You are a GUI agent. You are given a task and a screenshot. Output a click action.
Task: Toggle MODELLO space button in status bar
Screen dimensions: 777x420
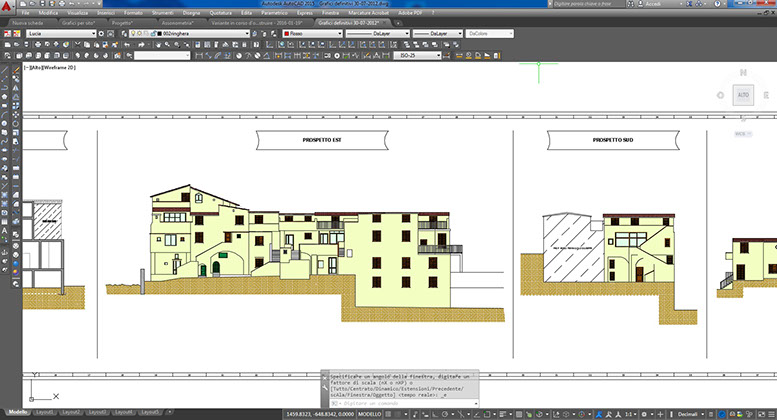[x=369, y=412]
